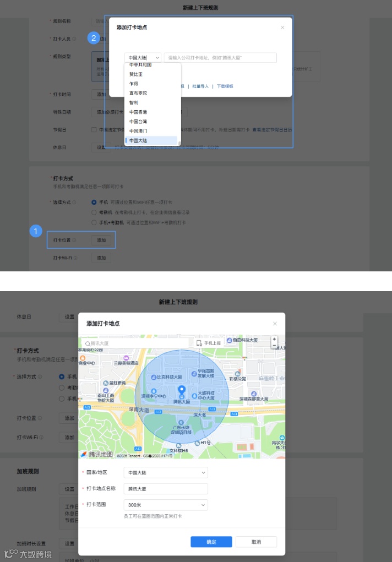Select the 南山工商物价大厦 map marker

[106, 390]
